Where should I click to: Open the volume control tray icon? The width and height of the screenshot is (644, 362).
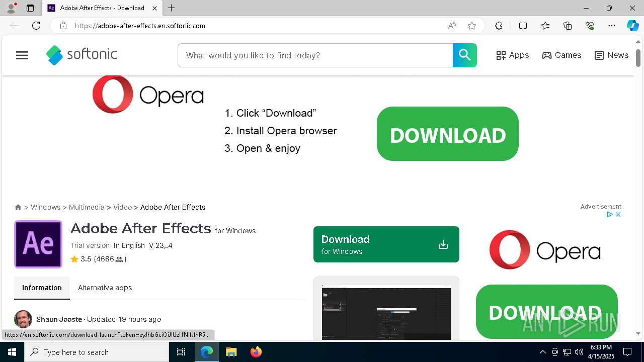click(579, 352)
